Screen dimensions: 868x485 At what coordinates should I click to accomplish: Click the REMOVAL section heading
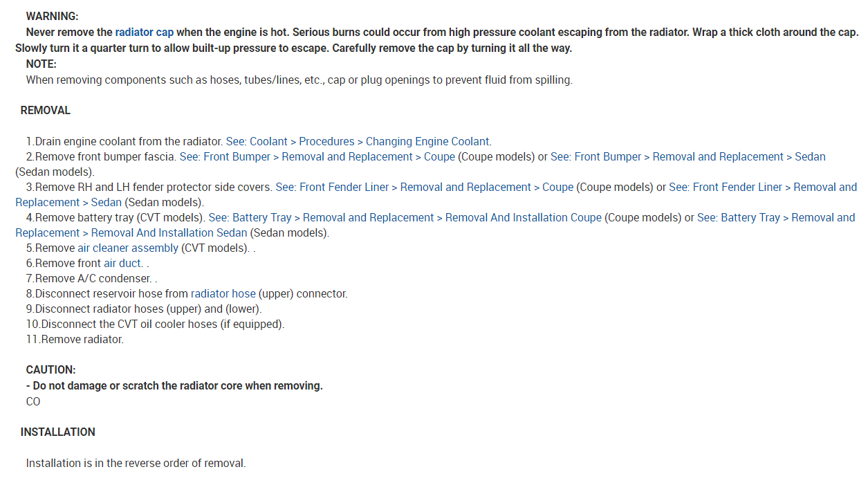tap(46, 110)
